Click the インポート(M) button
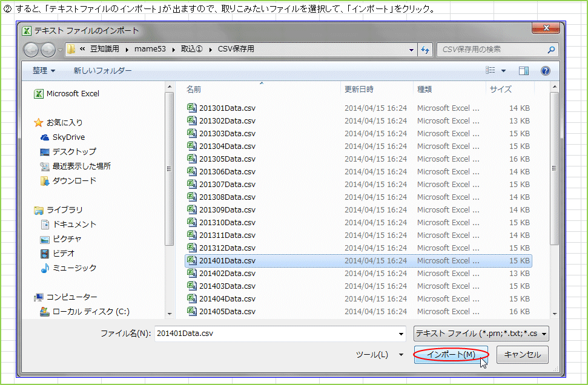 (451, 355)
